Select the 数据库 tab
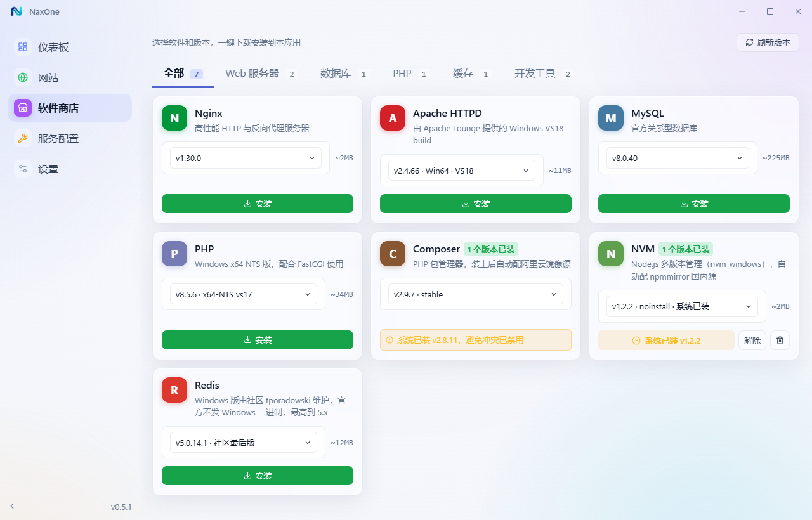This screenshot has width=812, height=520. 344,74
